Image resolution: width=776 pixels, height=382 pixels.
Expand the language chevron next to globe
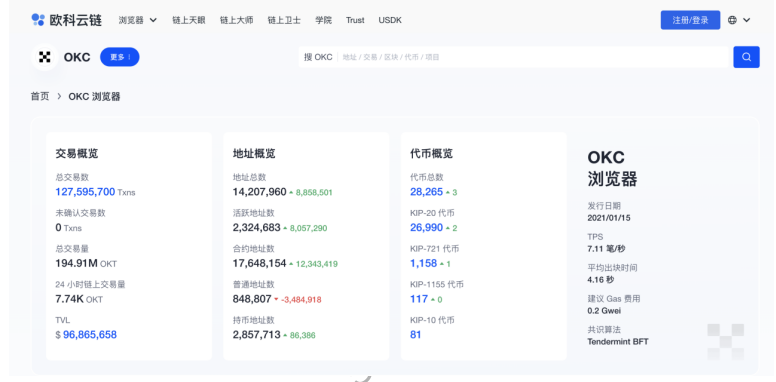click(746, 20)
